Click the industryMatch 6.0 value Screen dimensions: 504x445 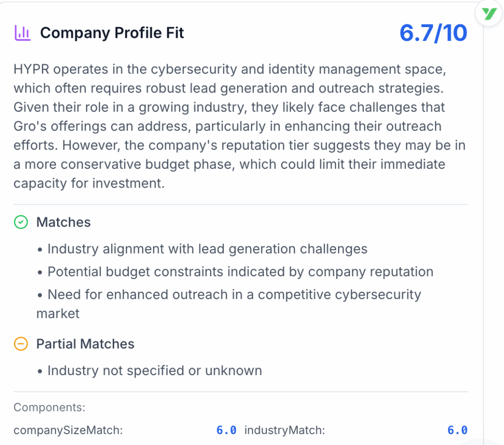pos(457,430)
